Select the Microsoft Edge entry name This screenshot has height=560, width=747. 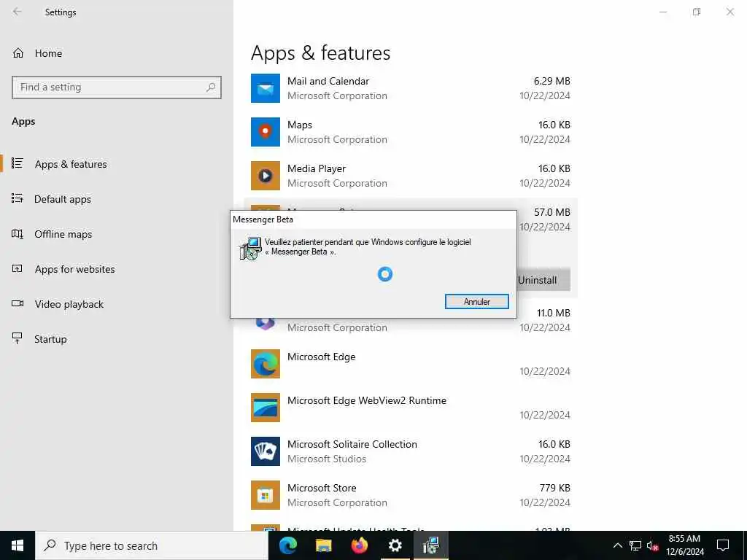point(321,357)
